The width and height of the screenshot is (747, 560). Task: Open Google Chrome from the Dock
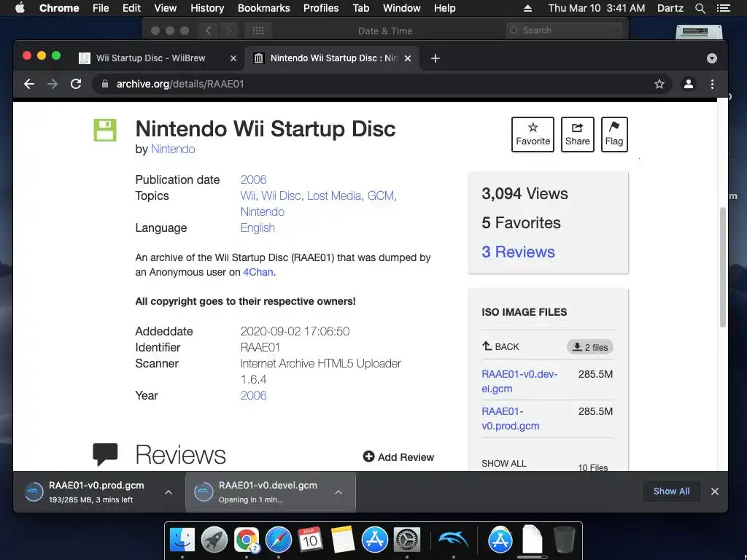tap(247, 540)
